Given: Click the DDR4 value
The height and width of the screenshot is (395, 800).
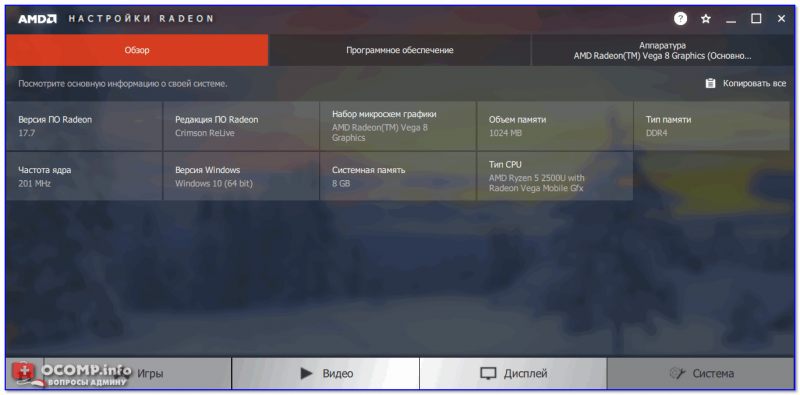Looking at the screenshot, I should point(657,133).
